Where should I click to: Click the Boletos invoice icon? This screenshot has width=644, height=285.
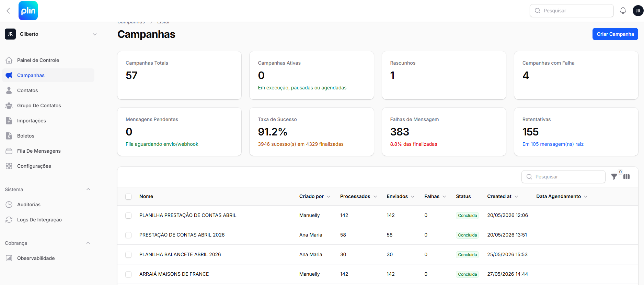click(x=9, y=136)
